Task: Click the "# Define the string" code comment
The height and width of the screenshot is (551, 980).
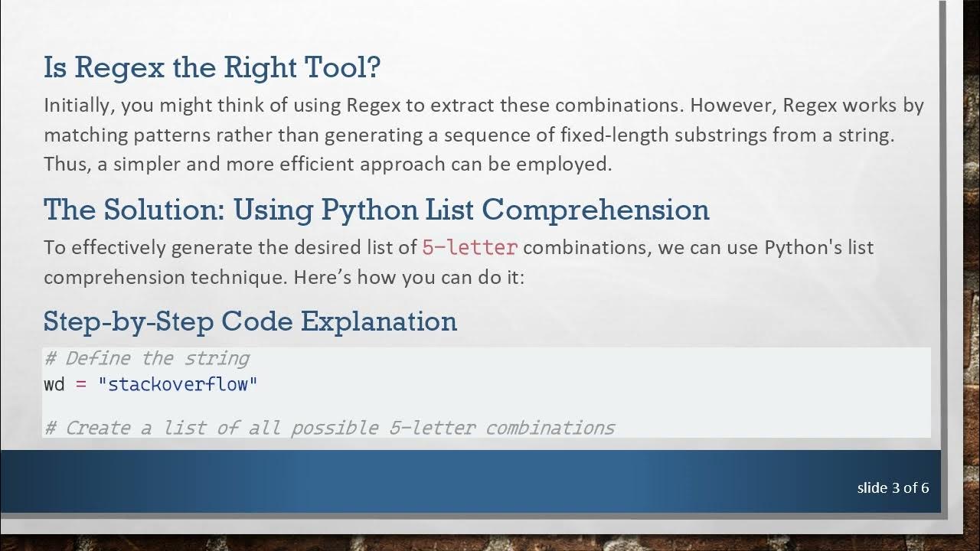Action: coord(147,358)
